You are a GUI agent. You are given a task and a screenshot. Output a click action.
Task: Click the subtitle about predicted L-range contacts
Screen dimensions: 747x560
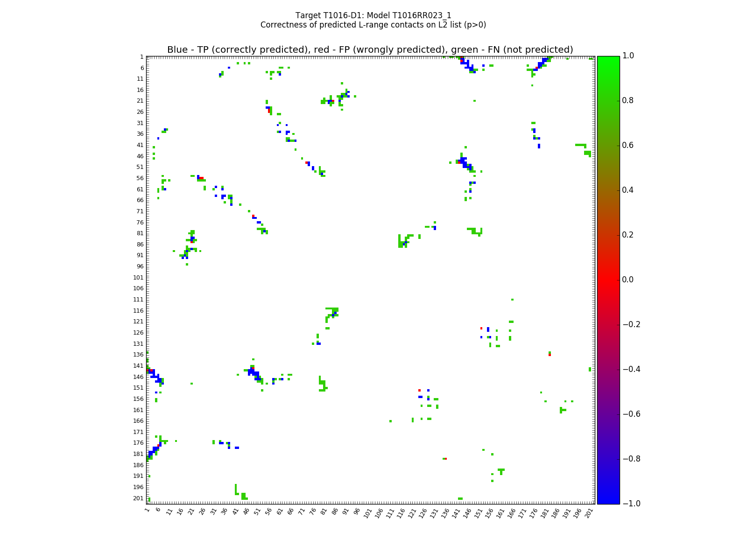[x=373, y=25]
